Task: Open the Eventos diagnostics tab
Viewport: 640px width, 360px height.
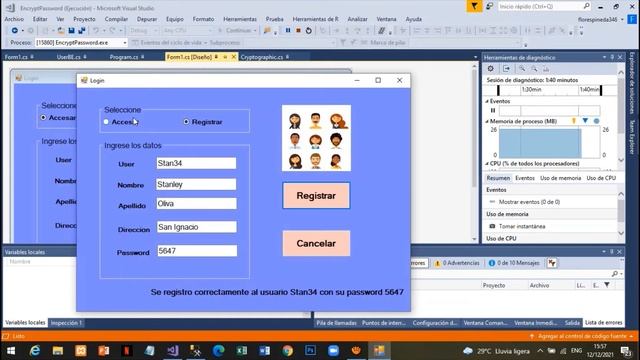Action: [x=525, y=178]
